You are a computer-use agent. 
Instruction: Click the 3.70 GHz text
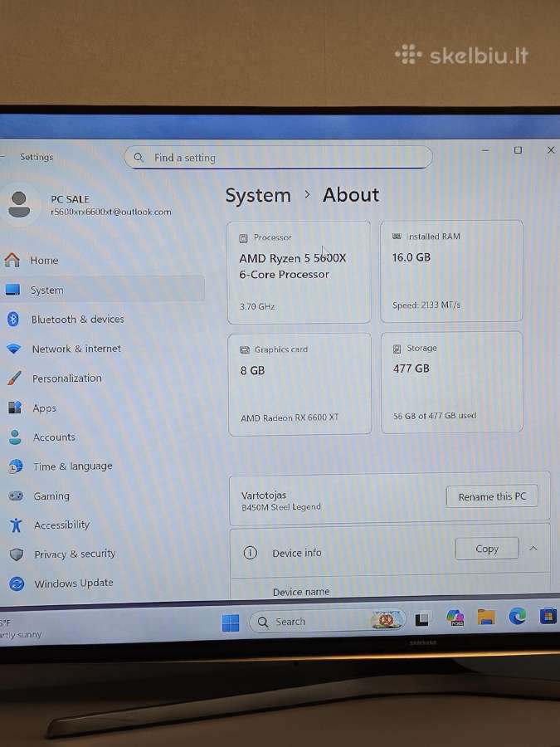(257, 306)
